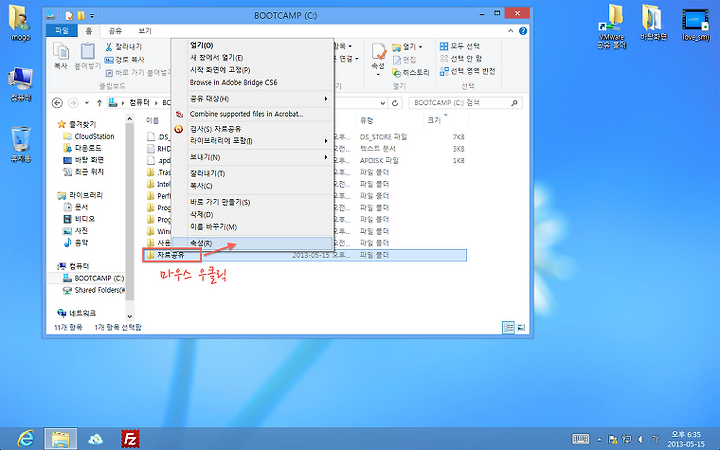Show hidden tray icons arrow
The image size is (720, 450).
(x=599, y=439)
